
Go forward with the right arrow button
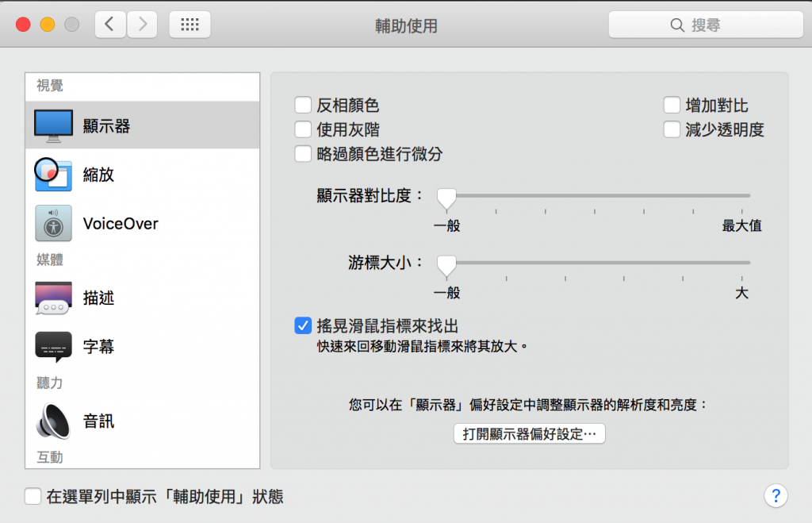click(x=142, y=25)
